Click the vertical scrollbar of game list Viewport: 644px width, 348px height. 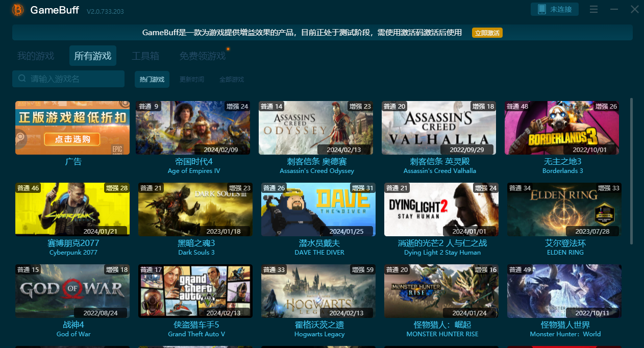point(632,171)
